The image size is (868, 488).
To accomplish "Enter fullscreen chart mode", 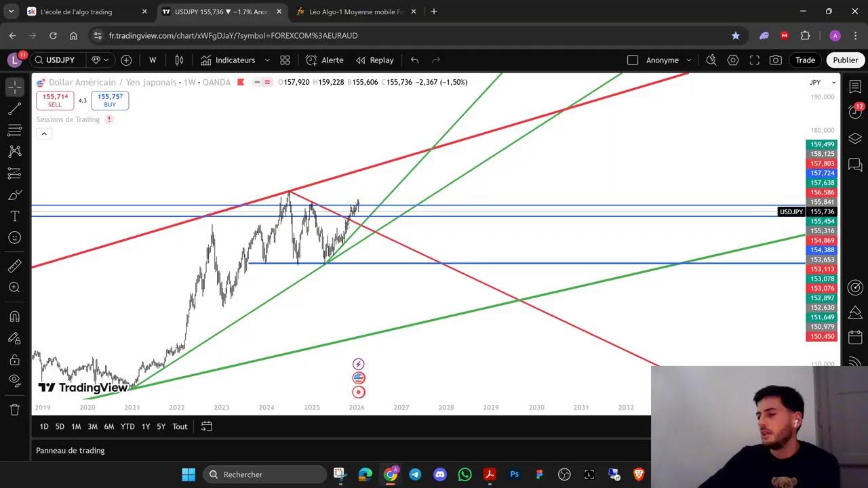I will pyautogui.click(x=754, y=60).
